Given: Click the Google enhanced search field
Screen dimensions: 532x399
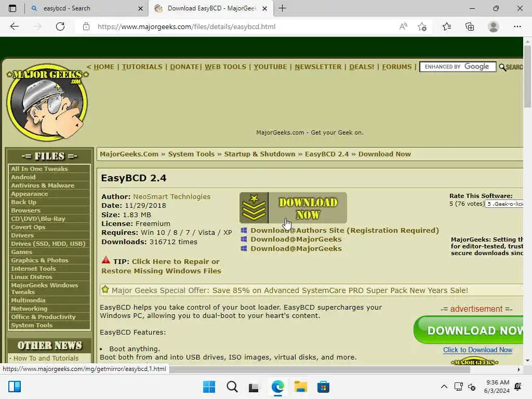Looking at the screenshot, I should click(x=458, y=67).
